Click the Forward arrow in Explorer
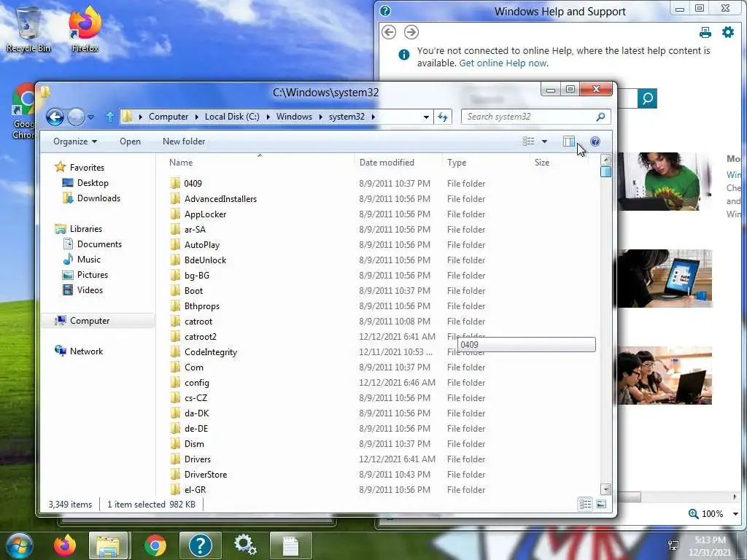Viewport: 747px width, 560px height. 76,117
